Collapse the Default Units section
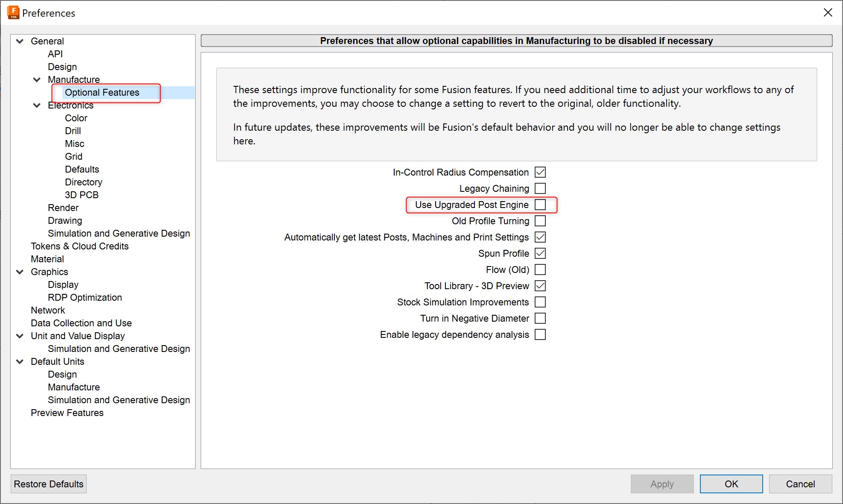Screen dimensions: 843x504 pyautogui.click(x=20, y=361)
